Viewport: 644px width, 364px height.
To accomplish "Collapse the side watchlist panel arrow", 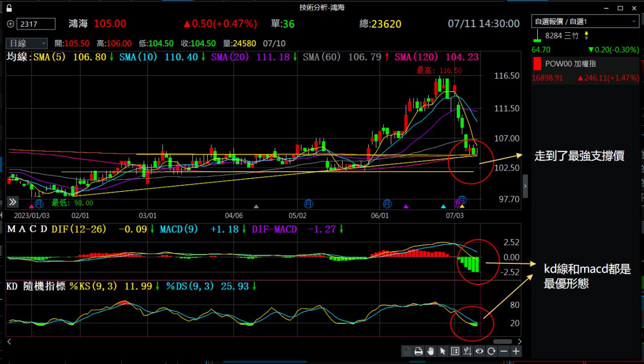I will pos(525,186).
